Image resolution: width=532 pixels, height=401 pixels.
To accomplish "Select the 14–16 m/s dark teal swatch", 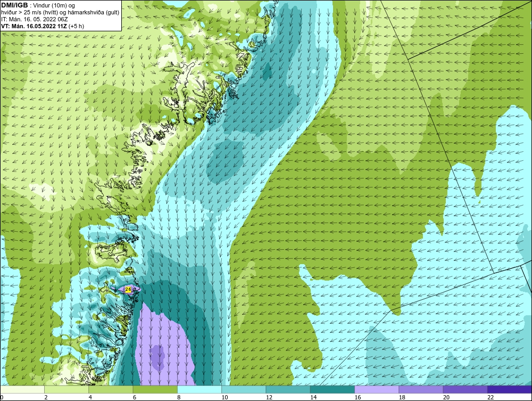I will (x=332, y=389).
